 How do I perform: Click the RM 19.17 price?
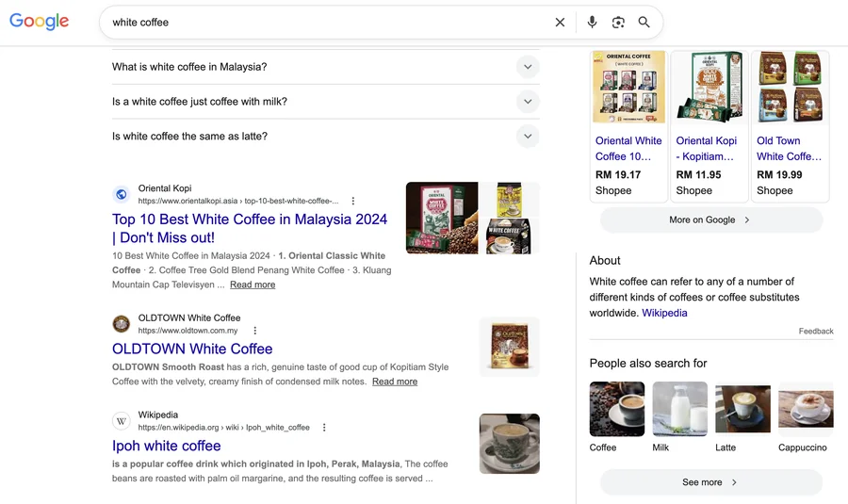(x=618, y=174)
